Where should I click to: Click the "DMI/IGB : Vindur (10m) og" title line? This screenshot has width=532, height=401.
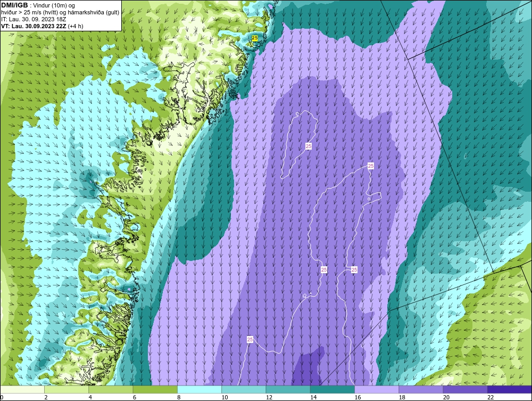[x=38, y=5]
